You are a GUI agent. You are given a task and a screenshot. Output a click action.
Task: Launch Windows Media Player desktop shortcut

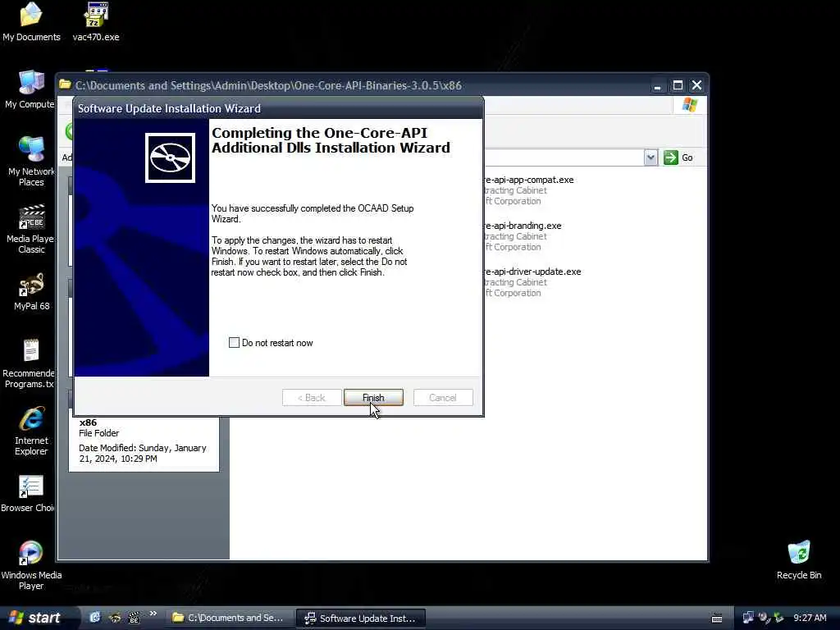click(31, 565)
